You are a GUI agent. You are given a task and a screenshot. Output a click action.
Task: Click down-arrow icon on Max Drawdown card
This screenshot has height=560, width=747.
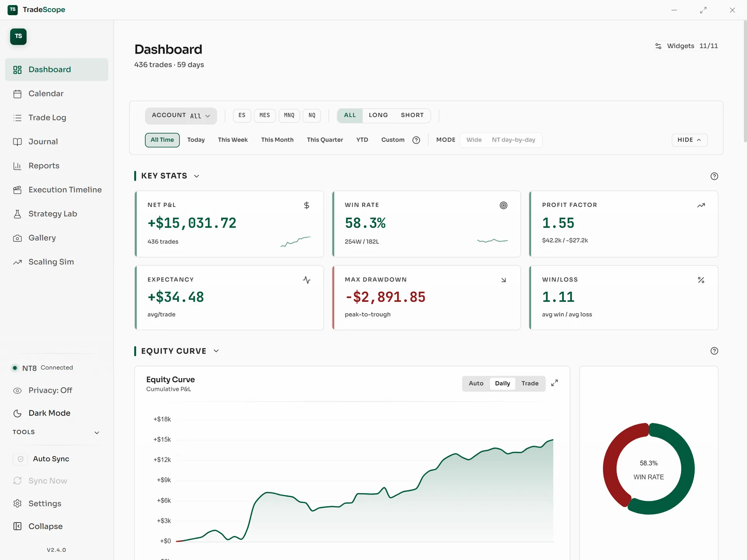point(503,280)
